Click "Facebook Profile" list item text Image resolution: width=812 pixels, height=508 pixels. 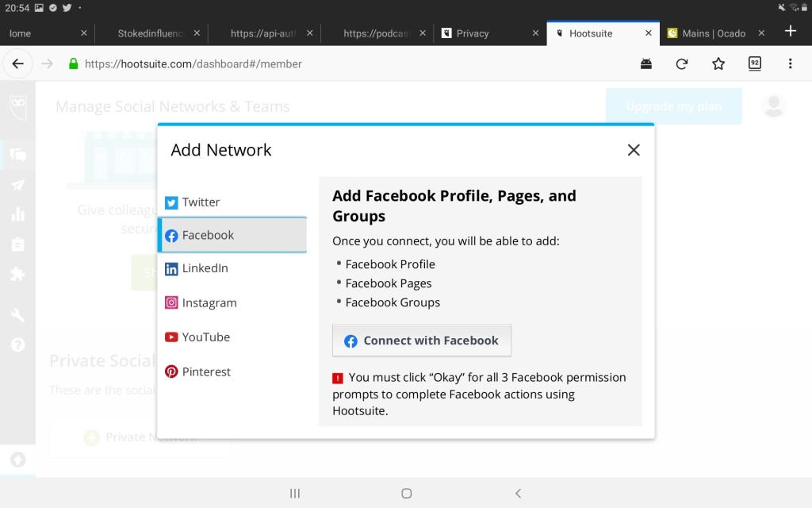coord(390,264)
